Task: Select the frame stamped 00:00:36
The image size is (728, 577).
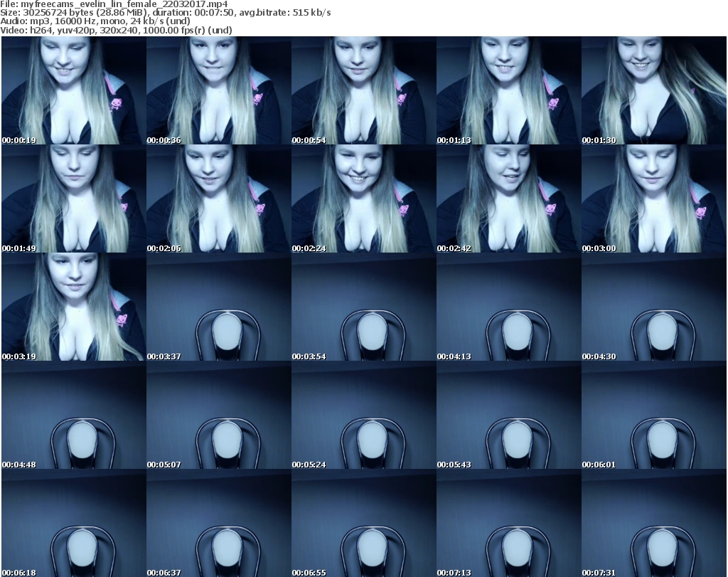Action: tap(219, 90)
